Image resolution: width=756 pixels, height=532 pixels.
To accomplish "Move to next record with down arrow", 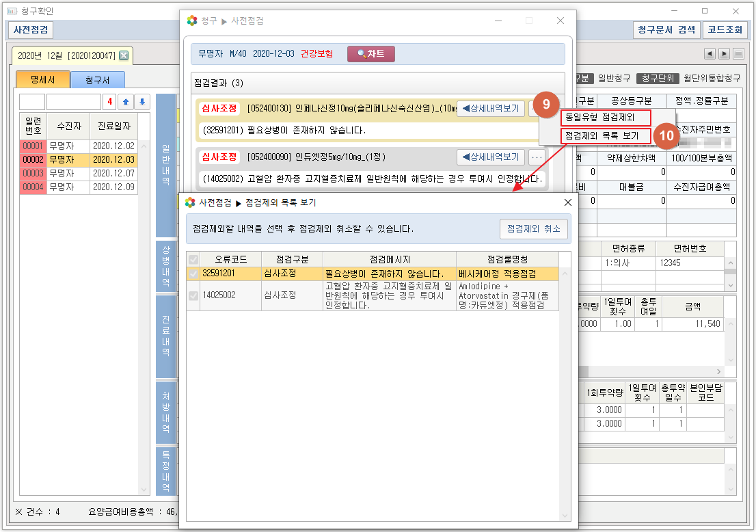I will (142, 102).
